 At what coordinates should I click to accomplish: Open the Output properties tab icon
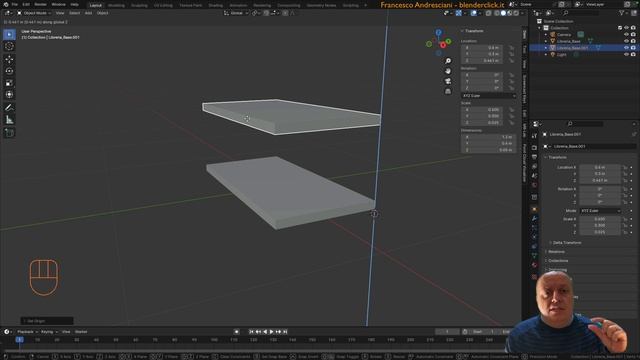[x=534, y=157]
